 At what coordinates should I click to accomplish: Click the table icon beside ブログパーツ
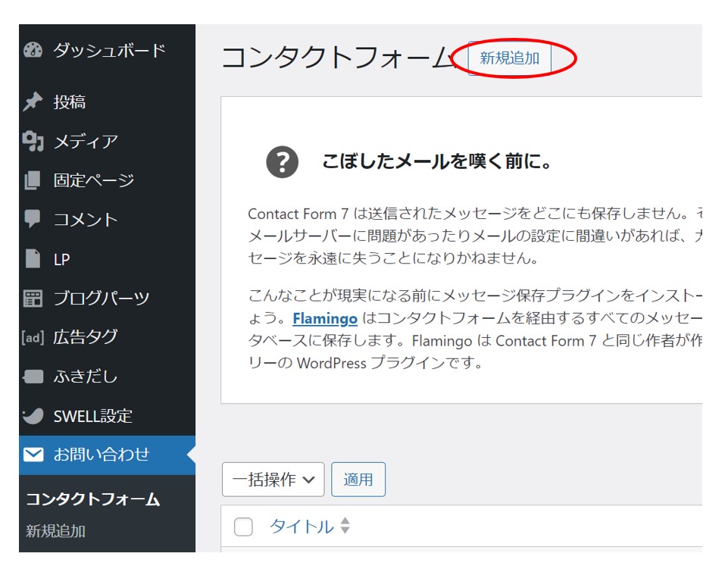(33, 299)
